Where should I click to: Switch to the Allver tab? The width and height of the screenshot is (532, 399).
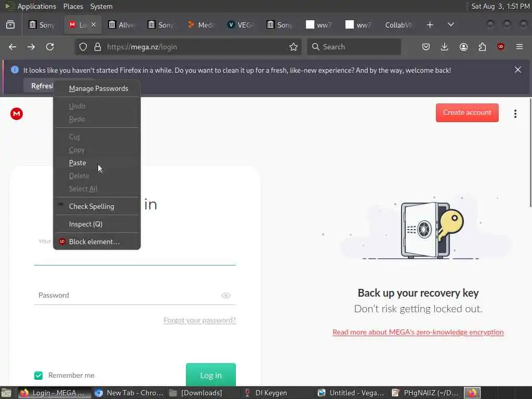(x=122, y=25)
